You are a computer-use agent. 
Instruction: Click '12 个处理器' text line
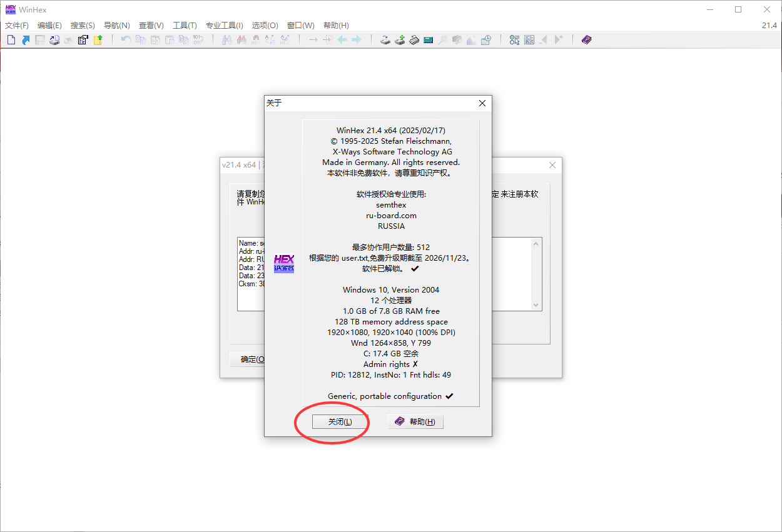pyautogui.click(x=391, y=300)
